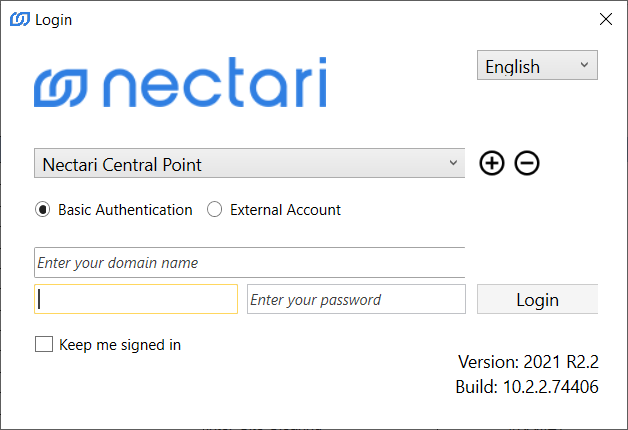Click the Login title in the title bar
Viewport: 628px width, 430px height.
[x=53, y=19]
